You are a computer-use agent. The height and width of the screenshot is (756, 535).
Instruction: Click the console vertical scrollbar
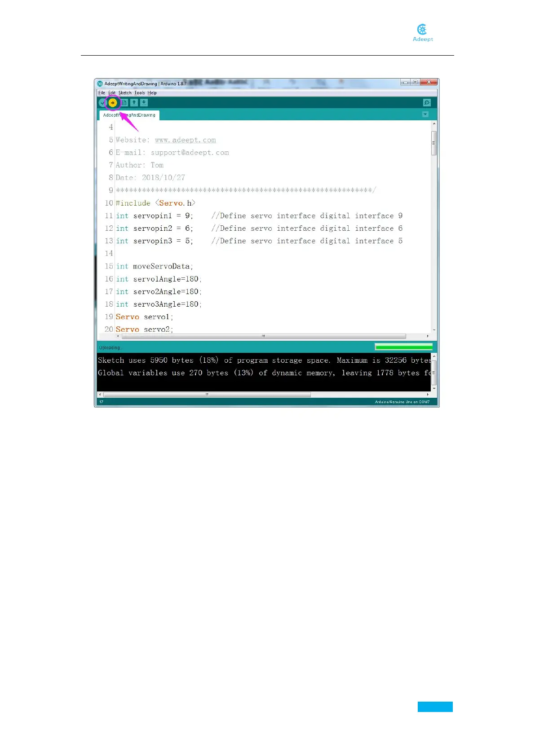click(434, 373)
